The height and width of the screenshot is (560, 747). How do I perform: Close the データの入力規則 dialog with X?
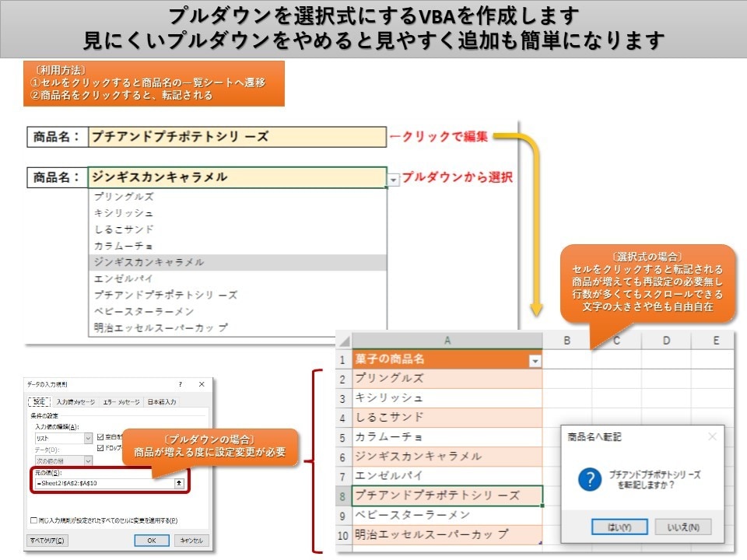tap(202, 383)
